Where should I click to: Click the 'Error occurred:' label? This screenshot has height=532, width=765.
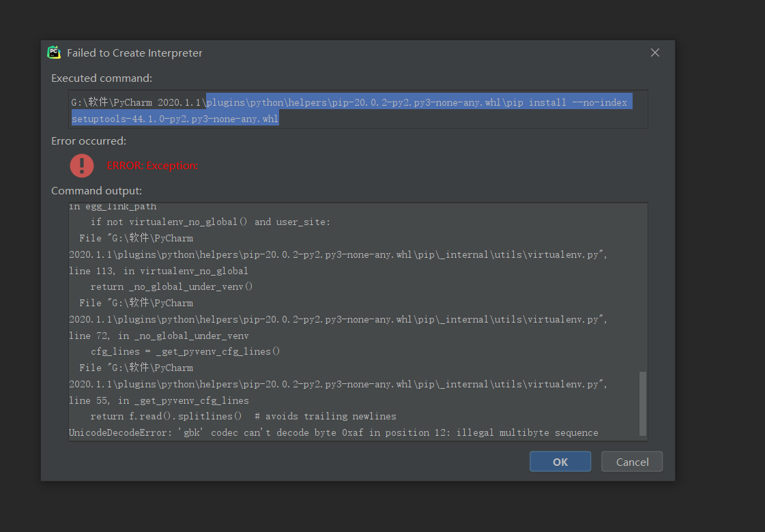click(x=89, y=141)
